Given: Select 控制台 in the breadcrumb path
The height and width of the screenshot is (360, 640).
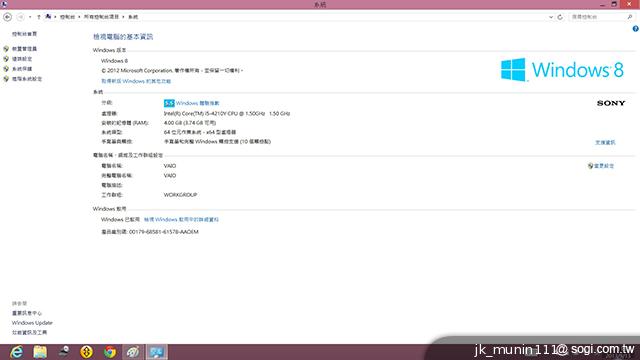Looking at the screenshot, I should pyautogui.click(x=67, y=17).
